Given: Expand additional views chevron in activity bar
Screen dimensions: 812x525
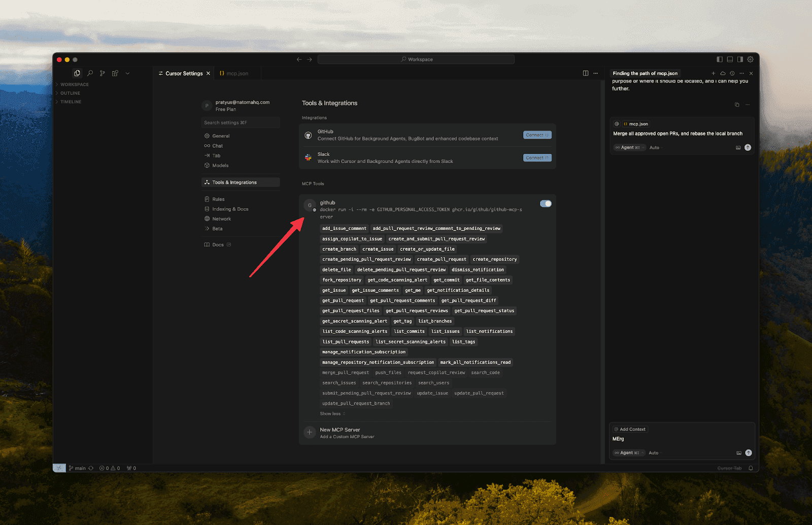Looking at the screenshot, I should tap(127, 73).
